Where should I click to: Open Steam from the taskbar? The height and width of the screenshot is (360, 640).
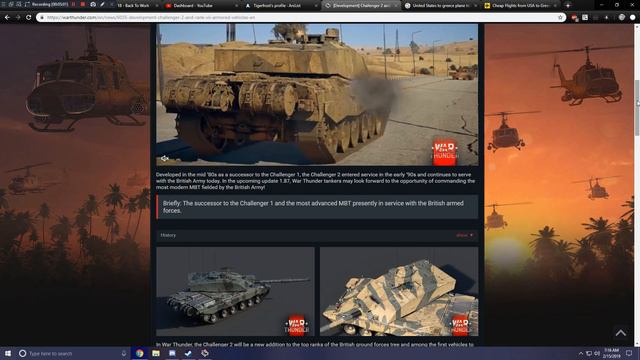pos(188,353)
